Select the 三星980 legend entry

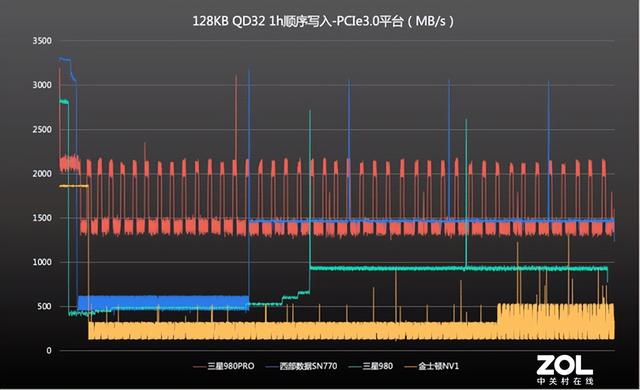click(371, 366)
